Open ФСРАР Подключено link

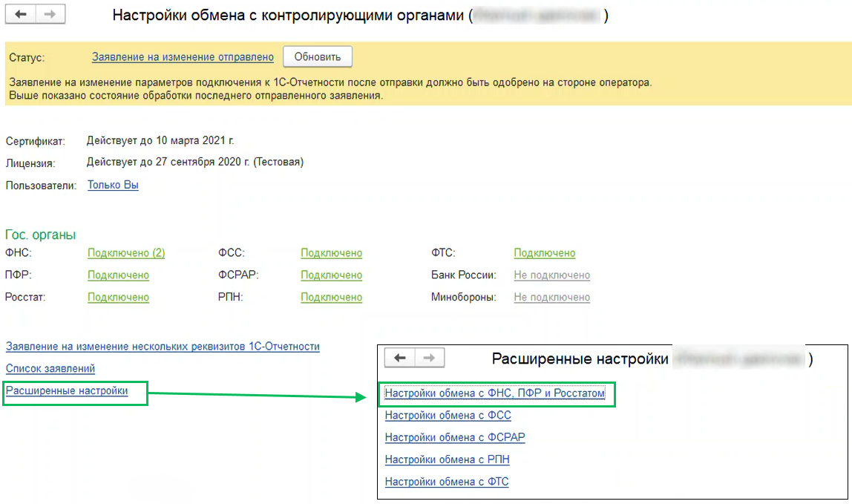point(332,275)
